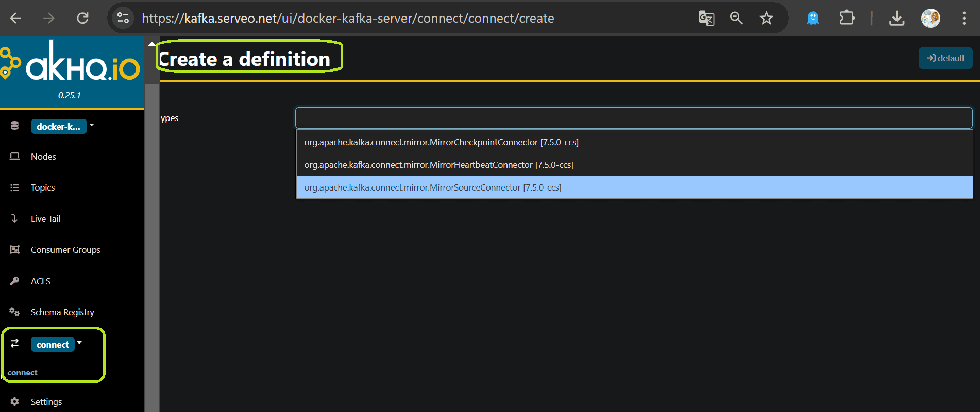Click the browser translate page icon
This screenshot has width=980, height=412.
706,19
